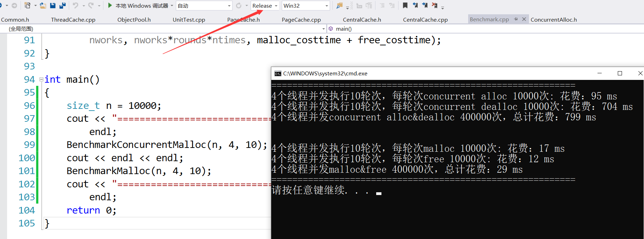
Task: Open the redo history dropdown arrow
Action: [99, 6]
